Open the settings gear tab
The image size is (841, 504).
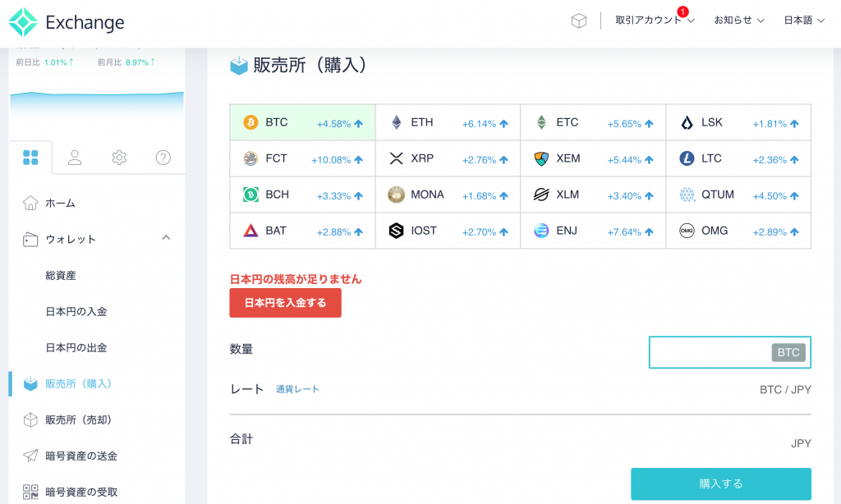119,158
